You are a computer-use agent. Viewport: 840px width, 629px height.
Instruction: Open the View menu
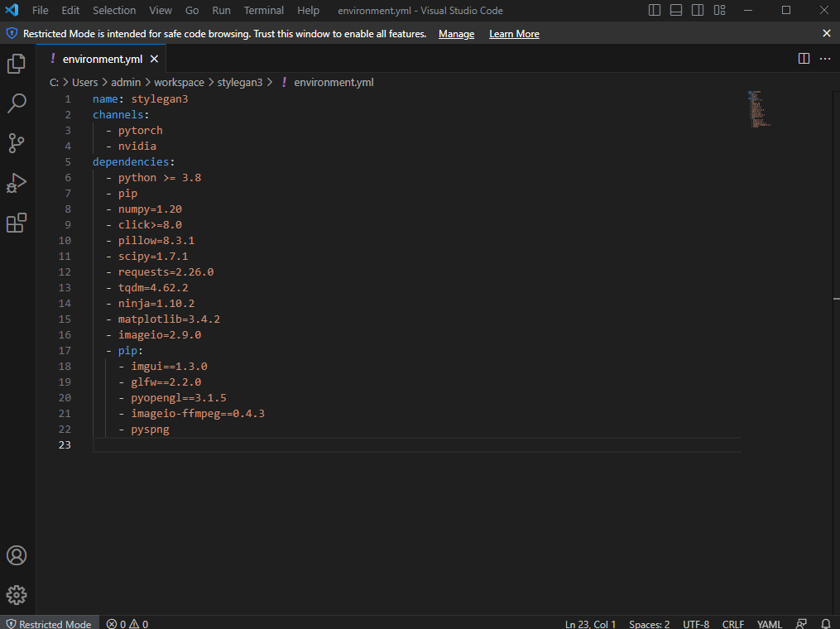point(161,10)
